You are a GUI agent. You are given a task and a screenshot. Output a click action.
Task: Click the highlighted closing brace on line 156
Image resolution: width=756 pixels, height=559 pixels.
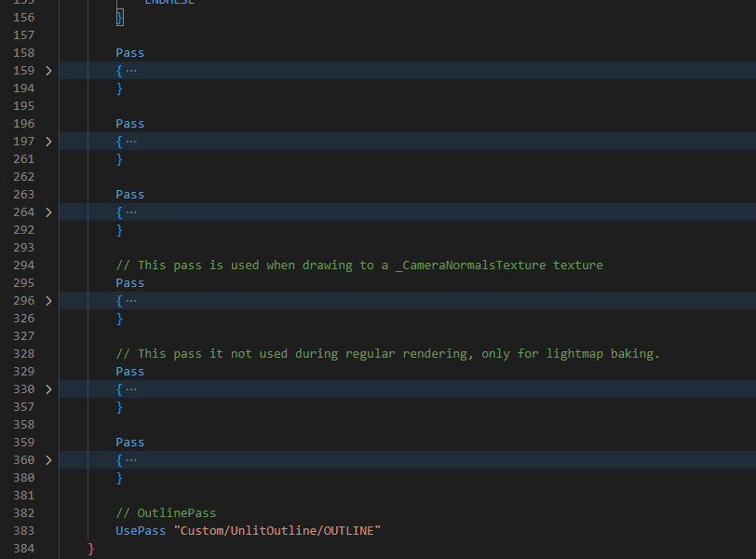pos(119,18)
